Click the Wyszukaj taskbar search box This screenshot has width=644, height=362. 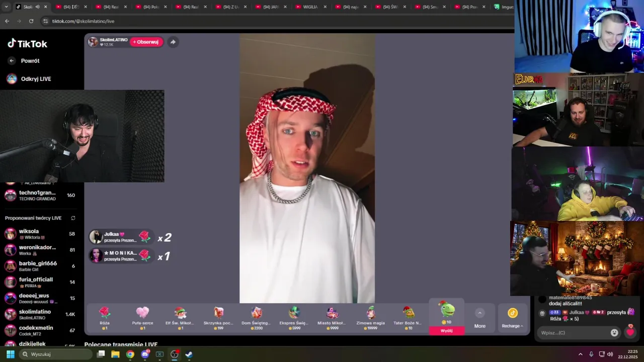tap(54, 354)
